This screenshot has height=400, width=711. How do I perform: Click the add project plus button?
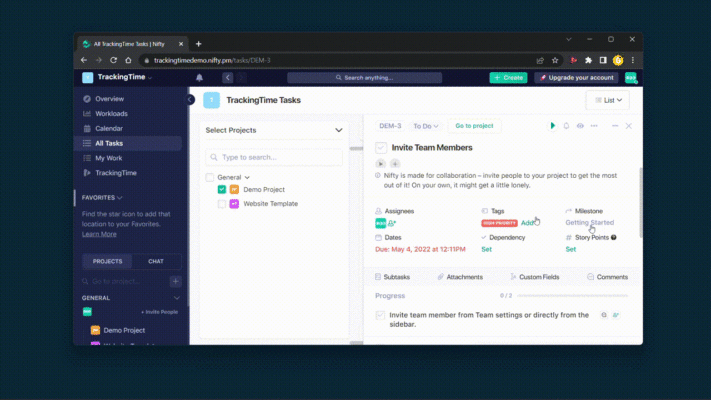[x=175, y=282]
